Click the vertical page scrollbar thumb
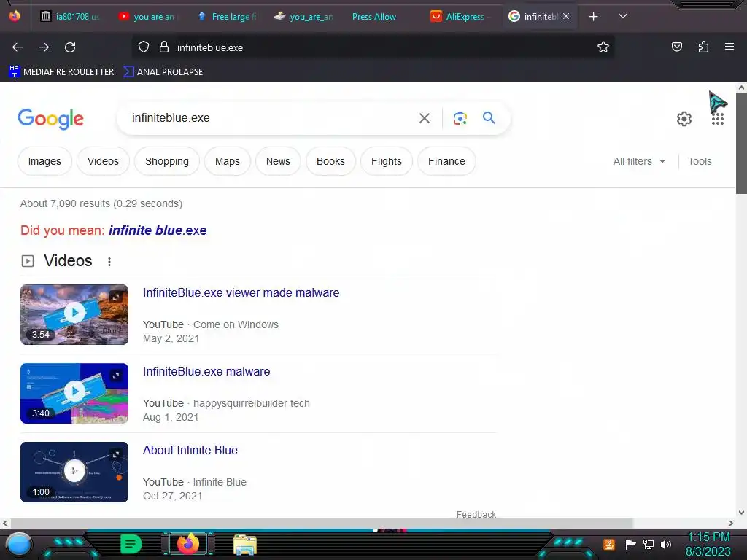Screen dimensions: 747x560 pyautogui.click(x=741, y=143)
